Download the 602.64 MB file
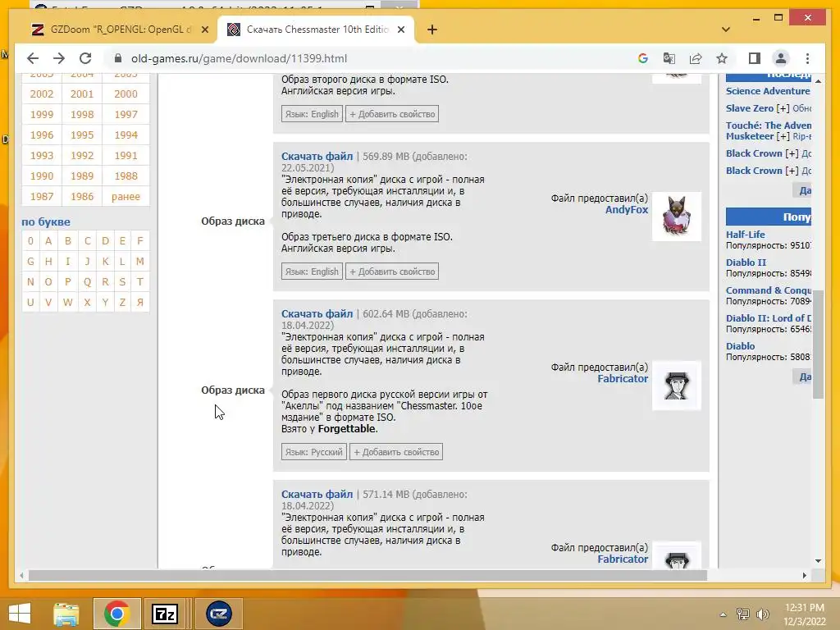The width and height of the screenshot is (840, 630). click(x=317, y=314)
